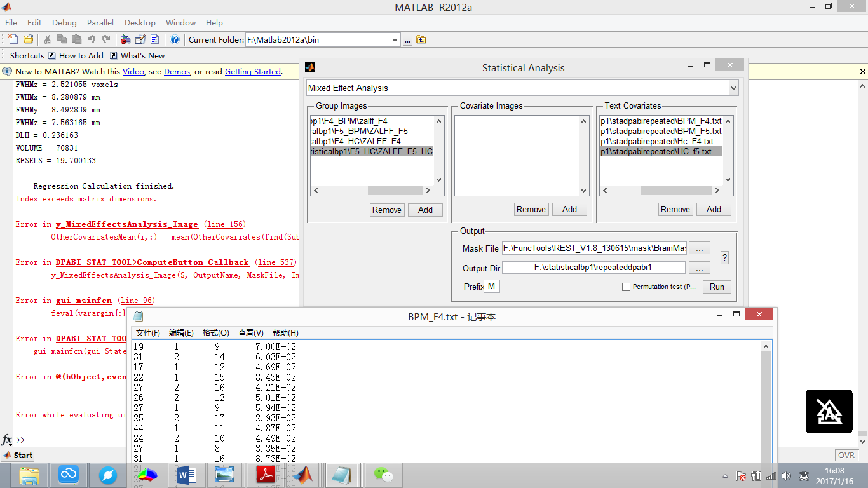Open the Window menu in MATLAB
The image size is (868, 488).
180,22
